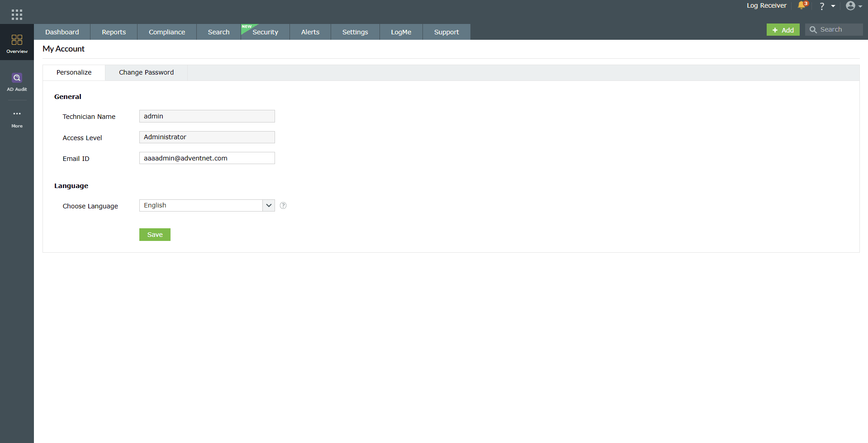The width and height of the screenshot is (868, 443).
Task: Open the user profile avatar menu
Action: coord(850,5)
